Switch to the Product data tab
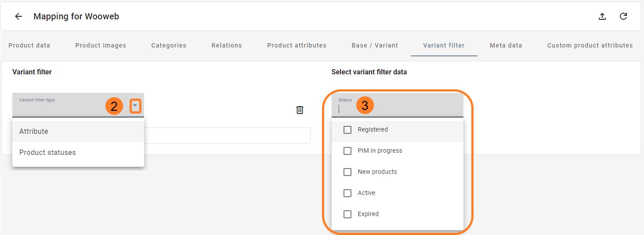Image resolution: width=644 pixels, height=235 pixels. click(x=29, y=45)
